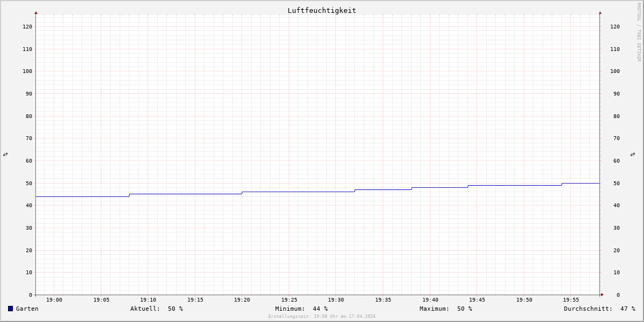Click the Erstellungszeit timestamp footer text

coord(321,316)
